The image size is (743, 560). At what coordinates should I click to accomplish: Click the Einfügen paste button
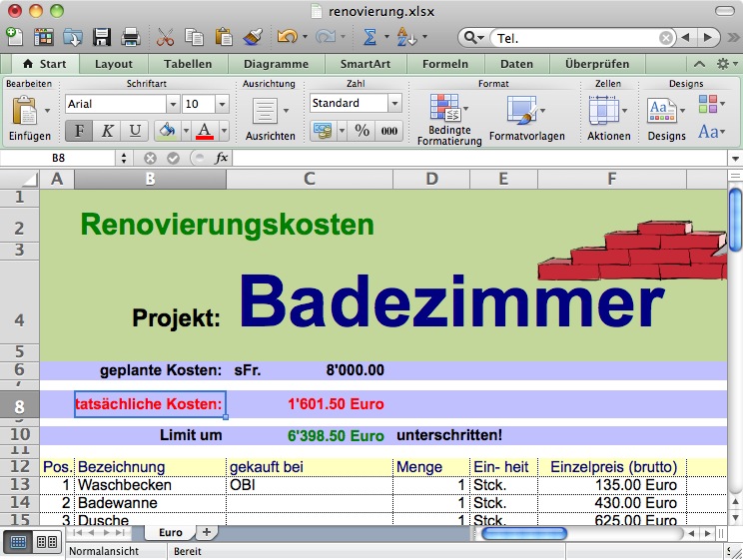point(28,119)
